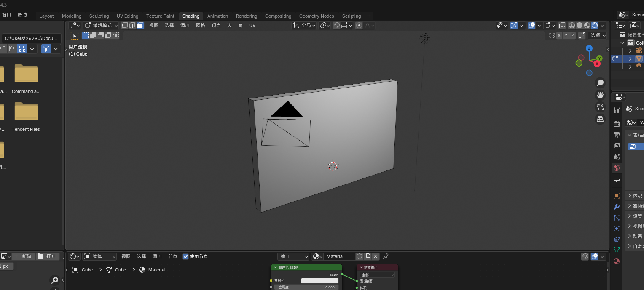This screenshot has height=290, width=644.
Task: Click the 打开 image button
Action: pyautogui.click(x=47, y=256)
